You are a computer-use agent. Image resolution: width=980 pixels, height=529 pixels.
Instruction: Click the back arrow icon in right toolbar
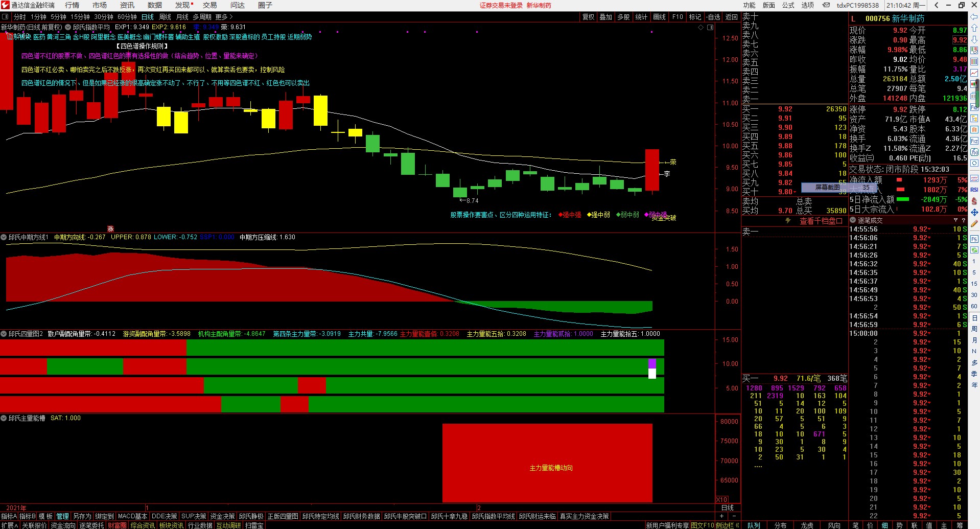click(x=974, y=17)
